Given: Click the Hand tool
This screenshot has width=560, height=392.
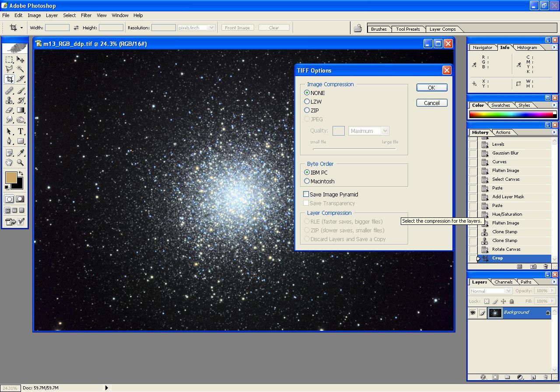Looking at the screenshot, I should (x=9, y=162).
